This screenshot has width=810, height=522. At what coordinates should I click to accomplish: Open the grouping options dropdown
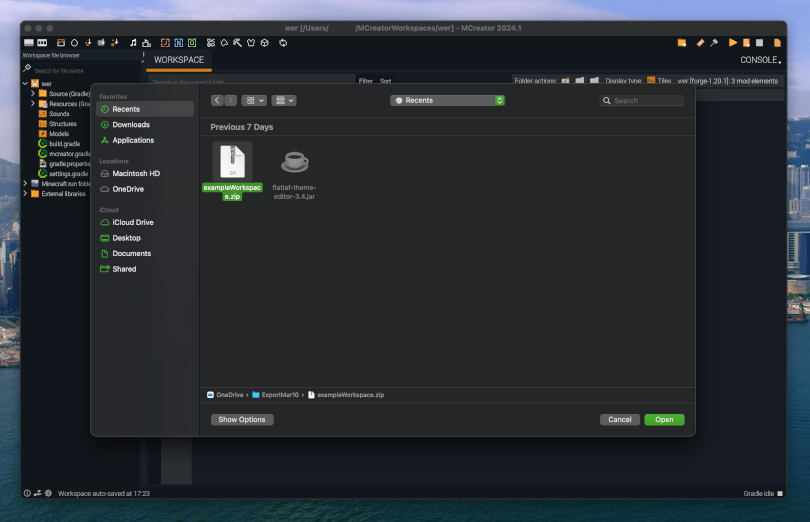[x=284, y=100]
